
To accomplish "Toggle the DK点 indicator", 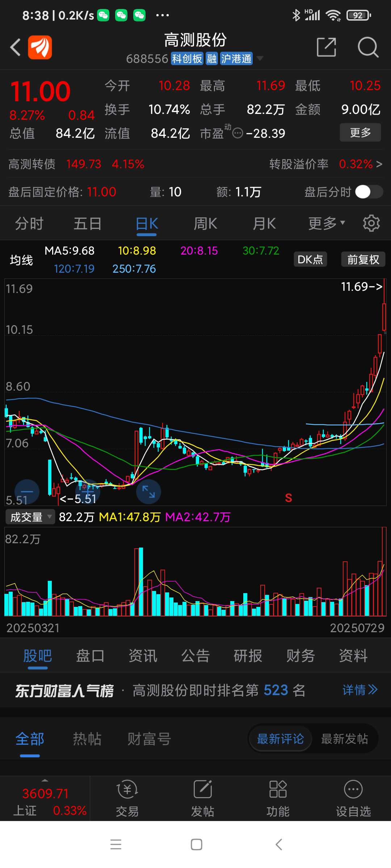I will pyautogui.click(x=310, y=259).
